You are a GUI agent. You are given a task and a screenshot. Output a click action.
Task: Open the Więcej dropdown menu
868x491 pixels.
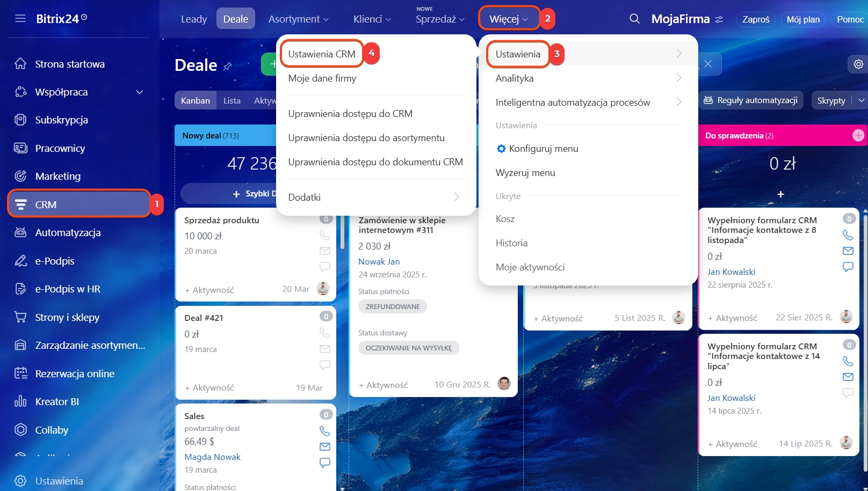(508, 19)
